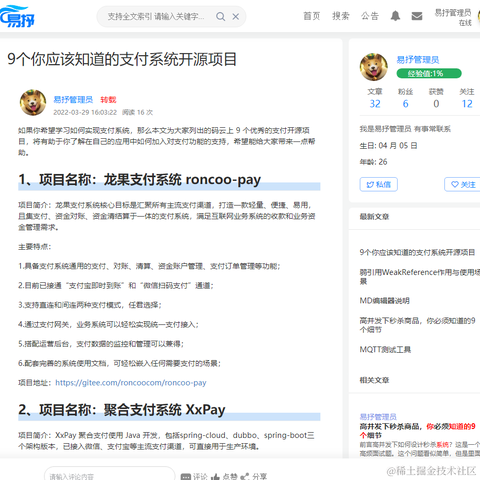Click the 转载 tag
The height and width of the screenshot is (480, 480).
tap(108, 100)
